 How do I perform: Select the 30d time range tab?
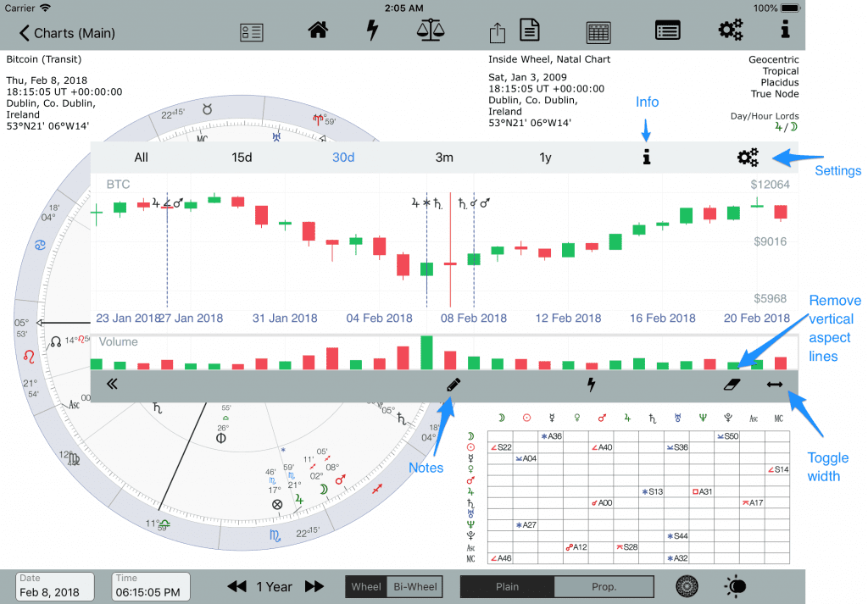(x=343, y=158)
